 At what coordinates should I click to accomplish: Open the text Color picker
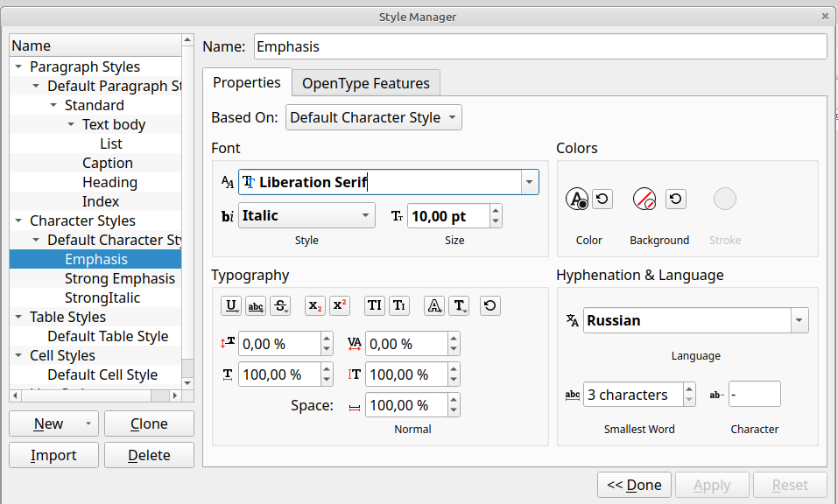[576, 199]
